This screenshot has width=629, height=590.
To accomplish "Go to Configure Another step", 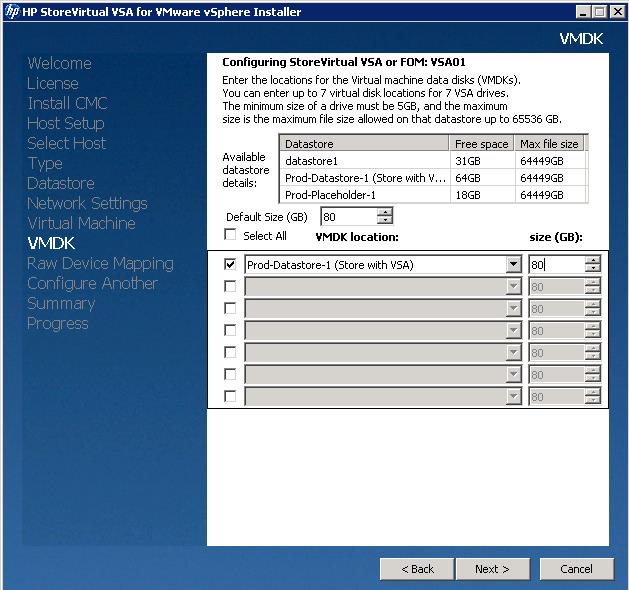I will pos(93,284).
